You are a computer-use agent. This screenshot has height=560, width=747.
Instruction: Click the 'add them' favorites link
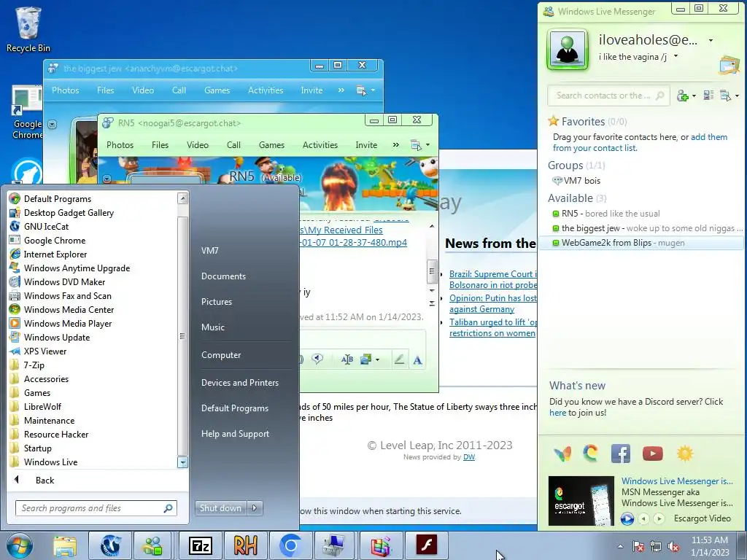point(709,137)
